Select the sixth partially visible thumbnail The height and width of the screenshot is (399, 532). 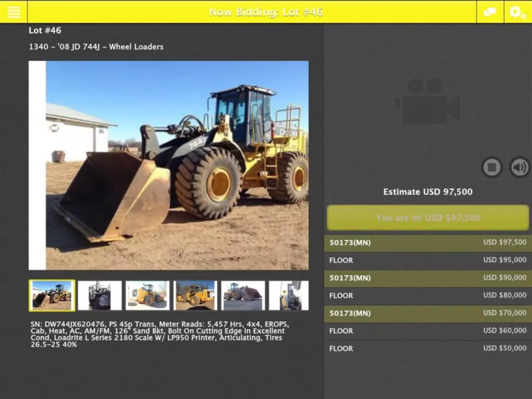[289, 295]
